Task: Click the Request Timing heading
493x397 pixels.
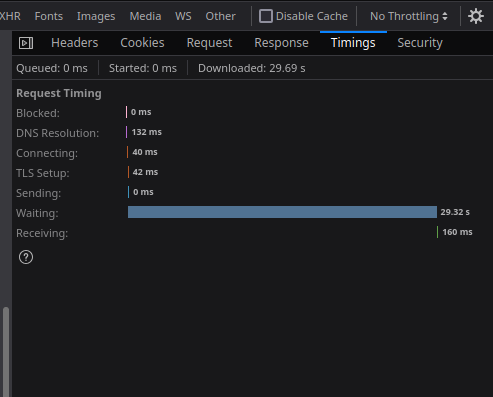Action: click(59, 93)
